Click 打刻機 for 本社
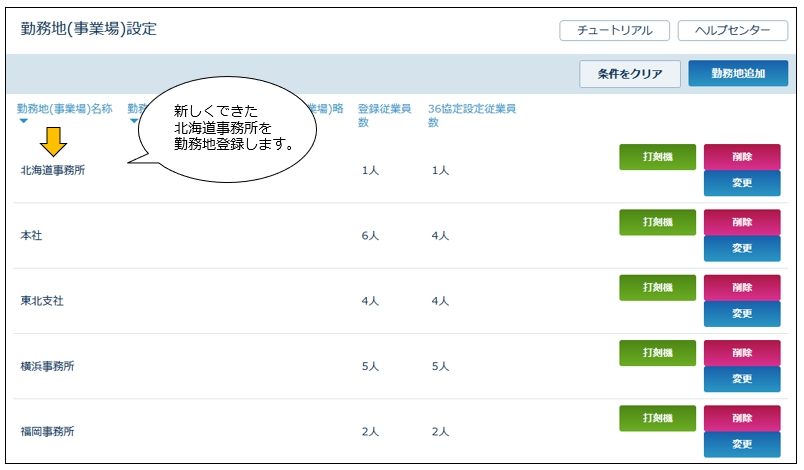The width and height of the screenshot is (804, 470). click(x=657, y=222)
